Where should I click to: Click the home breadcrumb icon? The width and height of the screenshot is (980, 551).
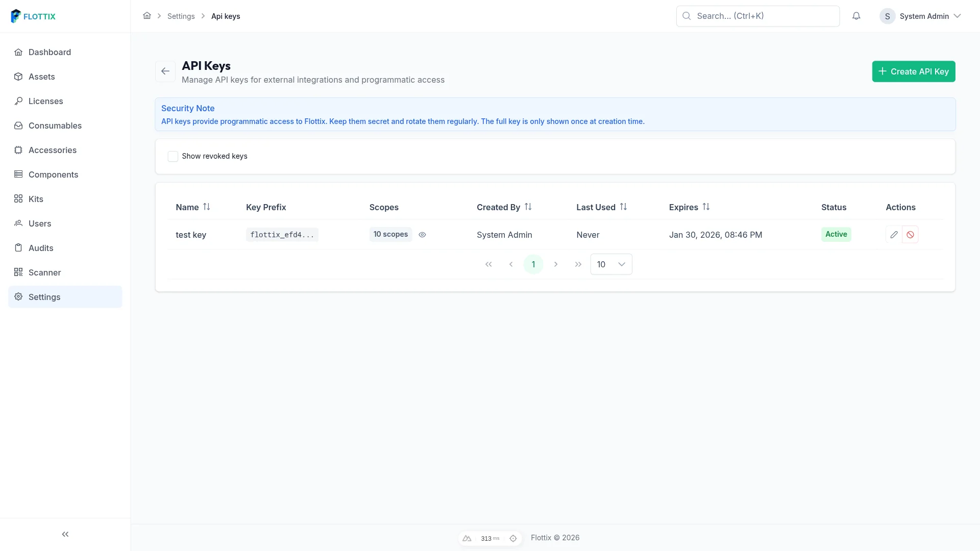[x=148, y=15]
